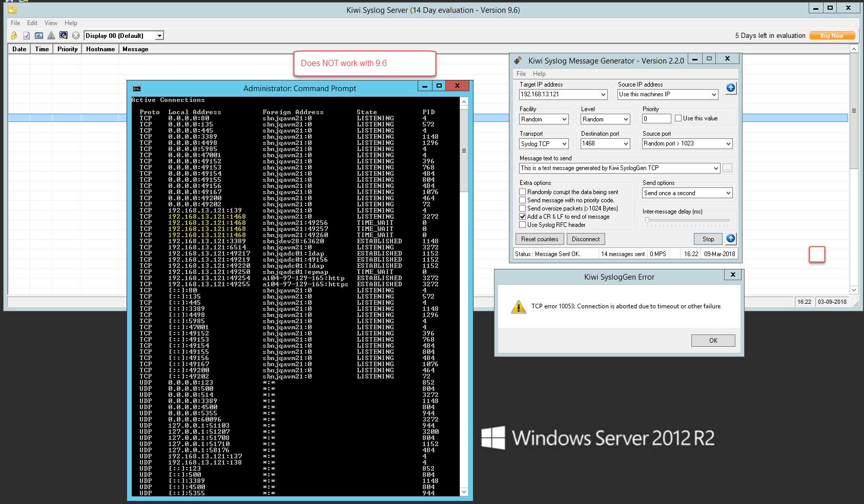Click OK in the SyslogGen Error dialog
The image size is (864, 504).
[713, 341]
